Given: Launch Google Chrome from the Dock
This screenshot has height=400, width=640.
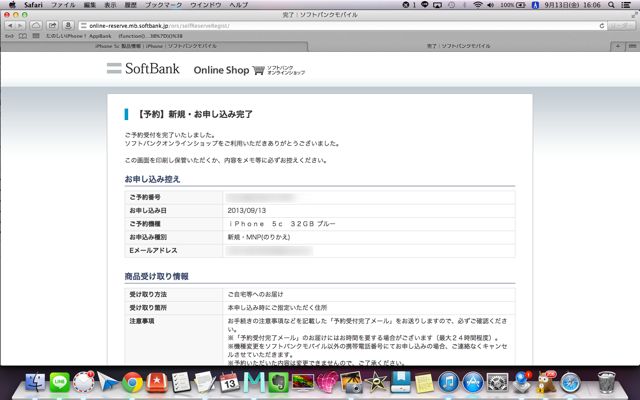Looking at the screenshot, I should click(132, 383).
